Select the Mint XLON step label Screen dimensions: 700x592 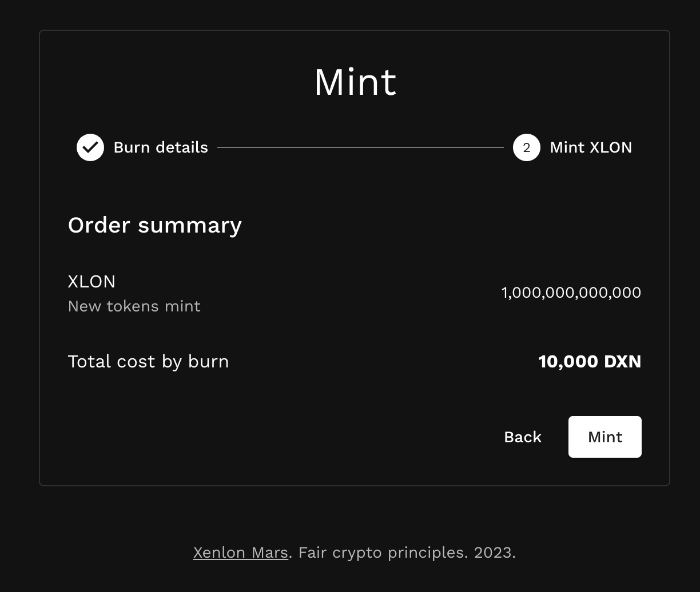[x=591, y=147]
